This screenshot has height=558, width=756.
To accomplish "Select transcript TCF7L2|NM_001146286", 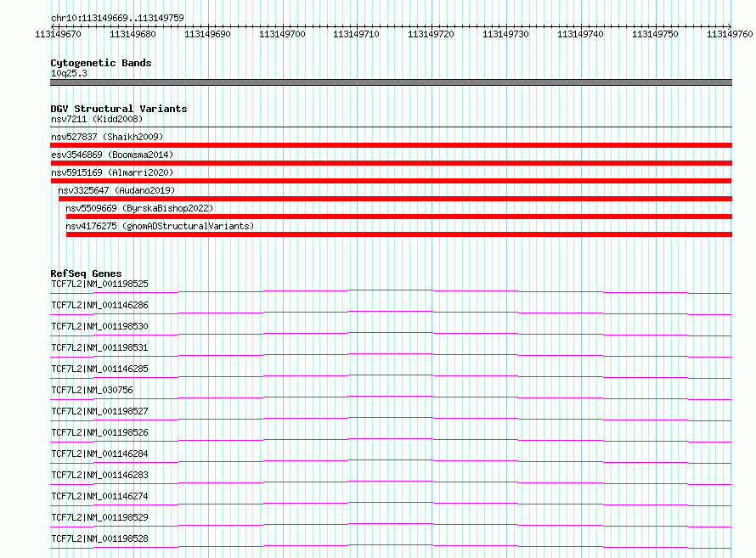I will point(99,305).
